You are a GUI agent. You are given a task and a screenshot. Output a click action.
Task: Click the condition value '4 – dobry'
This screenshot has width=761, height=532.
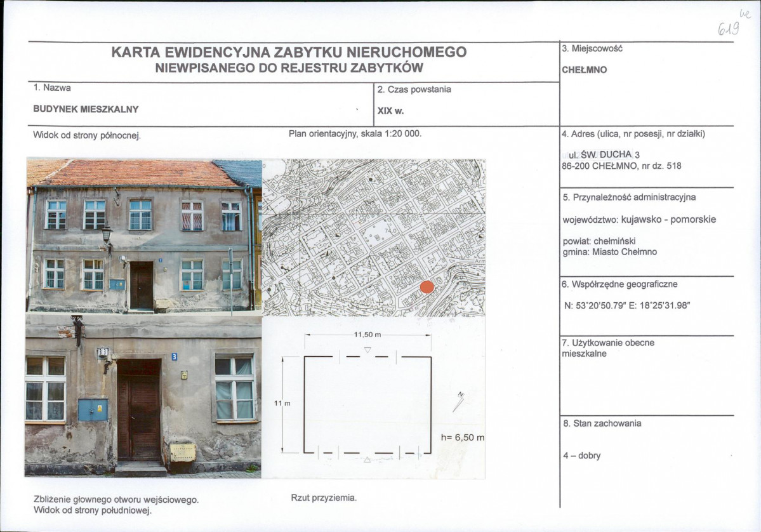[581, 456]
